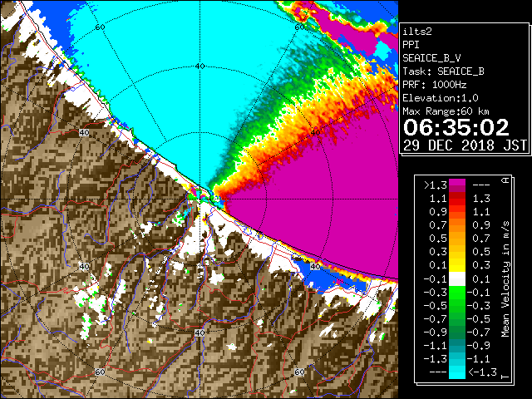532x399 pixels.
Task: Click the letter T beside the legend bottom
Action: click(x=505, y=376)
